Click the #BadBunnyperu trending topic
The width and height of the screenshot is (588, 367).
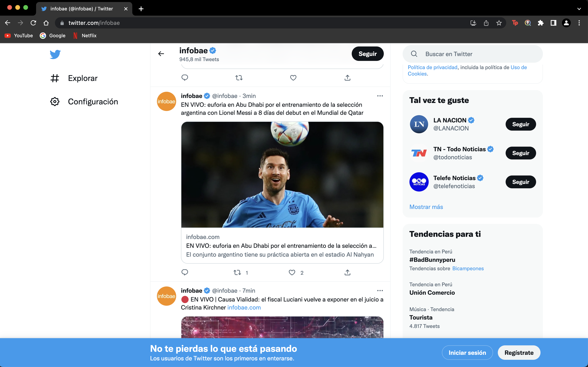click(432, 260)
